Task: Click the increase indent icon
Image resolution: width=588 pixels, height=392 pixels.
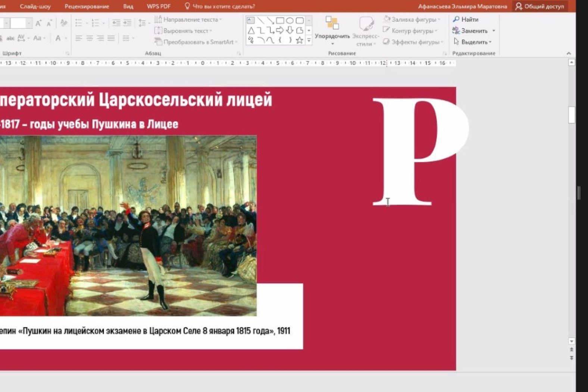Action: tap(127, 23)
